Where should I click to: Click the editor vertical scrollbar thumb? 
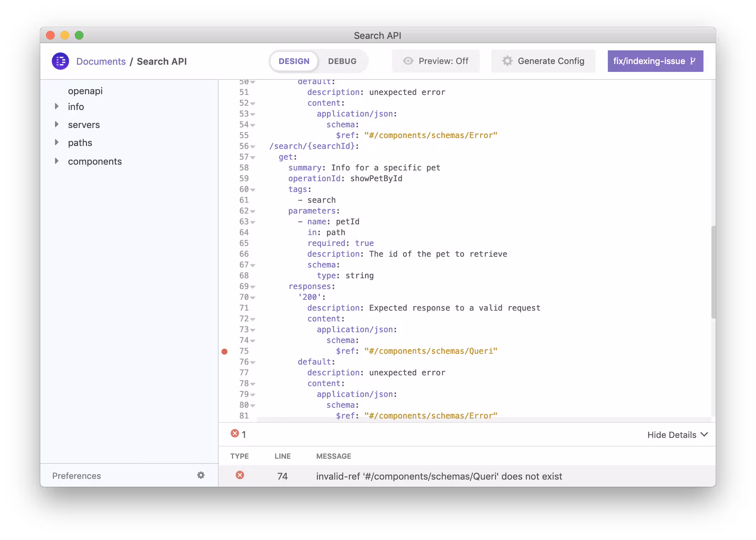point(713,272)
